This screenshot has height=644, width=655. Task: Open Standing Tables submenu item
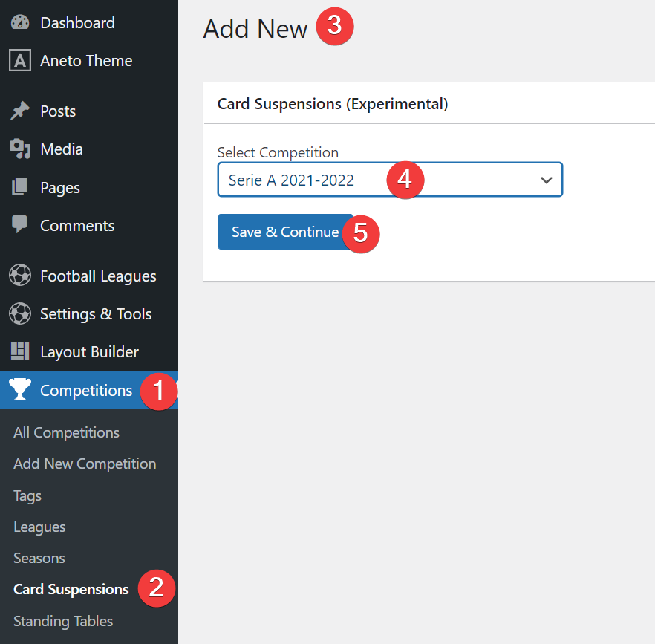pyautogui.click(x=62, y=621)
